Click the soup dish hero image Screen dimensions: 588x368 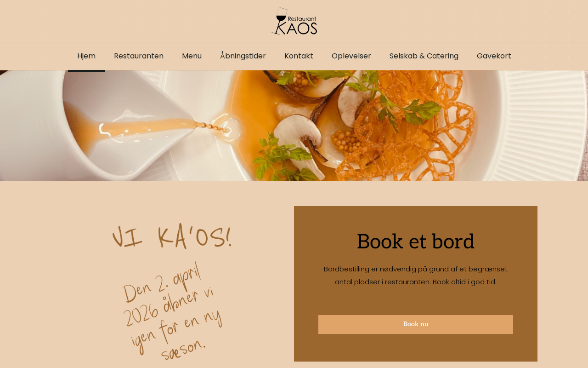pos(294,126)
